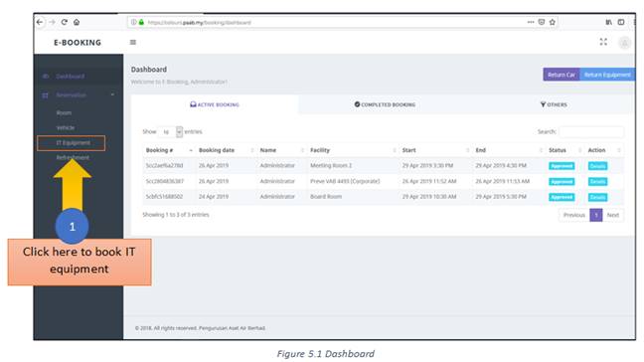Click Approved status of Meeting Room 2
This screenshot has height=362, width=644.
(x=562, y=166)
